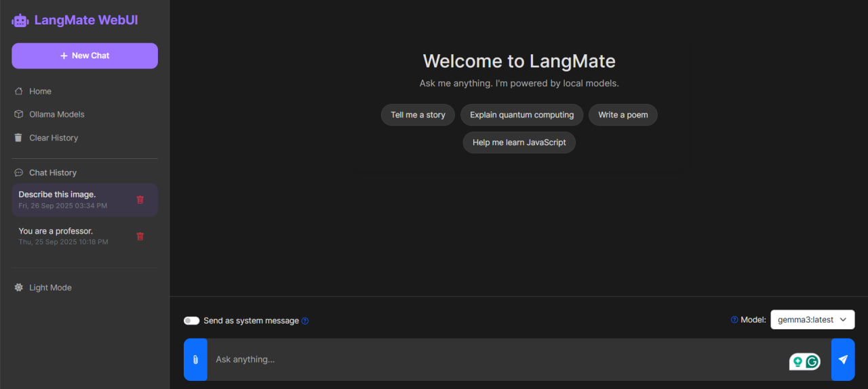
Task: Toggle the Send as system message switch
Action: coord(191,320)
